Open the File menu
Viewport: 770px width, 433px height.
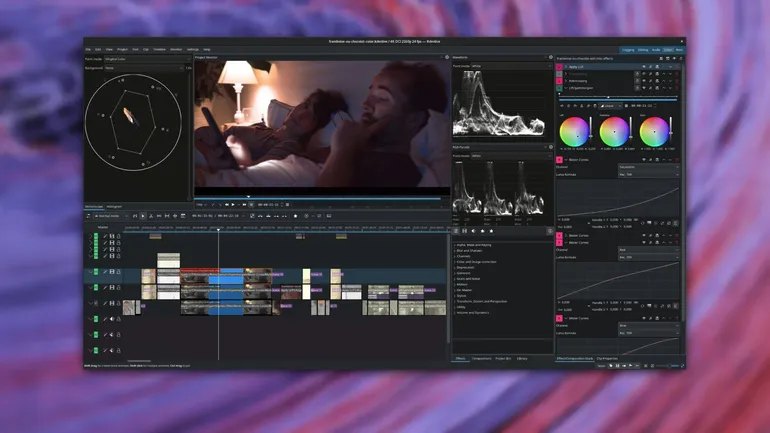click(88, 50)
